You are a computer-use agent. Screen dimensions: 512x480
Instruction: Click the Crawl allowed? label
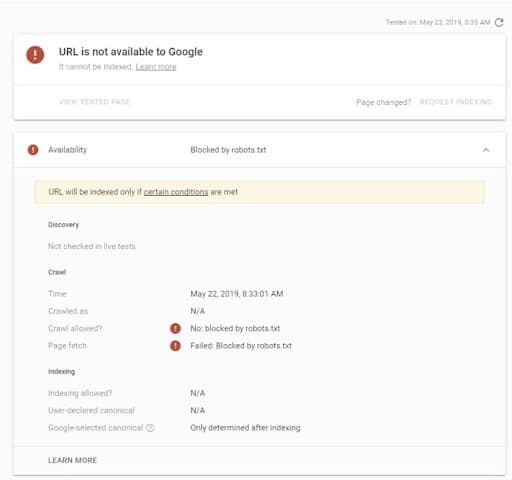point(75,329)
